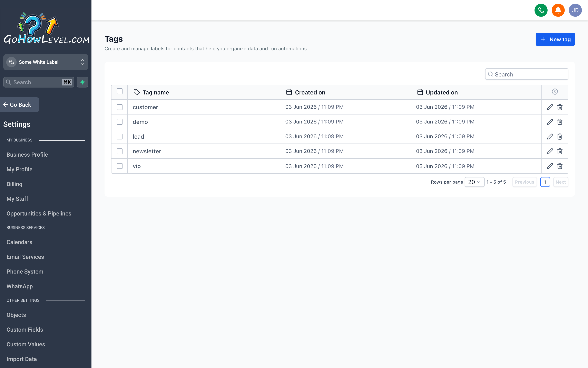Delete the newsletter tag with trash icon
Screen dimensions: 588x368
point(560,151)
